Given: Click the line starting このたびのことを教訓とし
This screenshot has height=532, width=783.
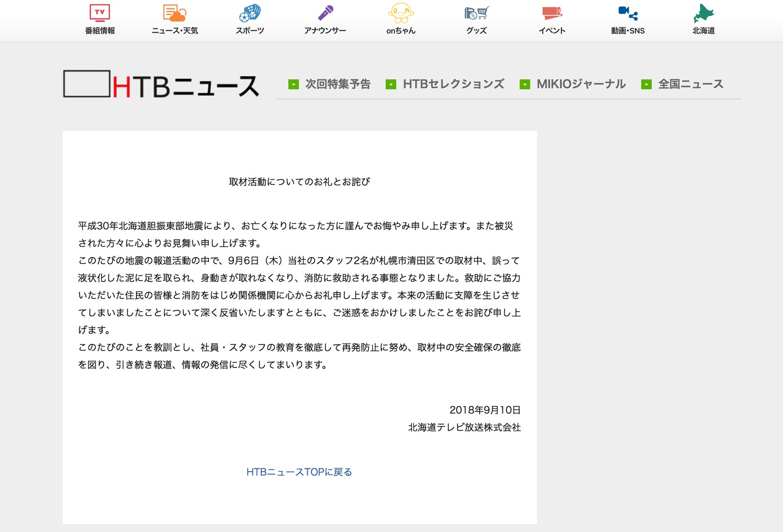Looking at the screenshot, I should point(299,347).
